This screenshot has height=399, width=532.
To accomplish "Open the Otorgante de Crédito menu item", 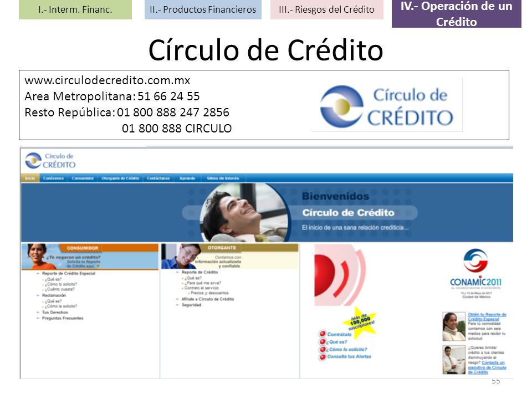I will [120, 178].
